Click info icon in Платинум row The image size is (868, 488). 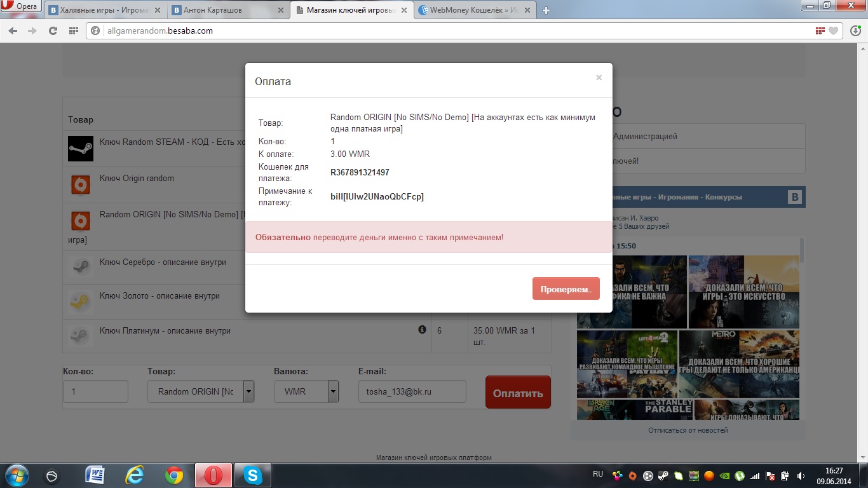pyautogui.click(x=422, y=330)
